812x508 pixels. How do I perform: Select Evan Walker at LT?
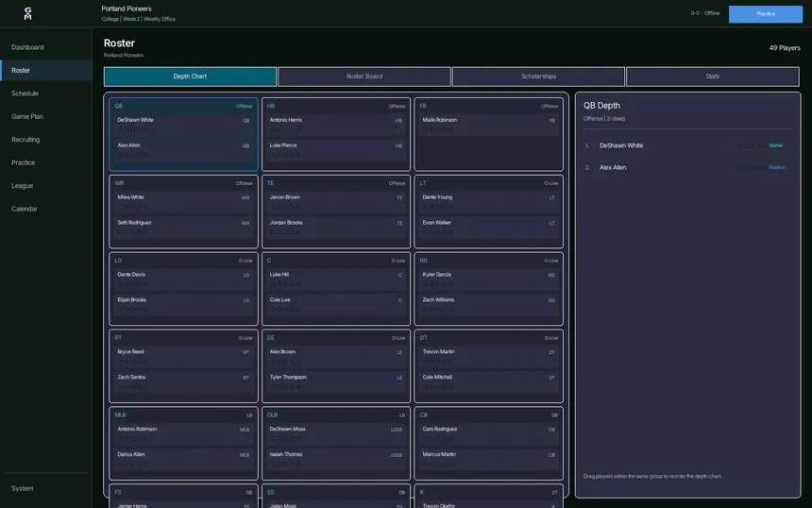coord(488,228)
